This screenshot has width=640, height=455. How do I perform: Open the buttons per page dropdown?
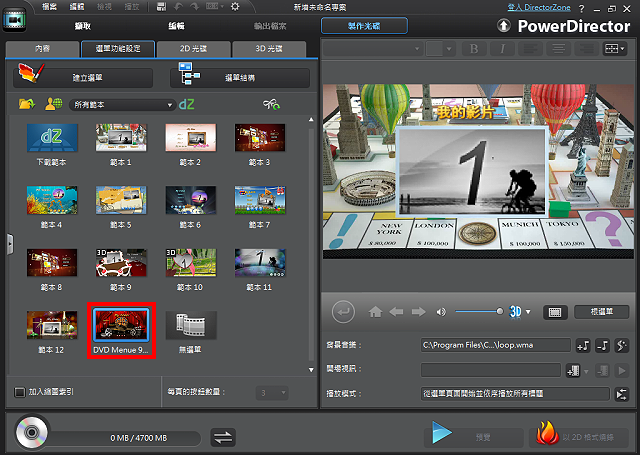(x=272, y=393)
